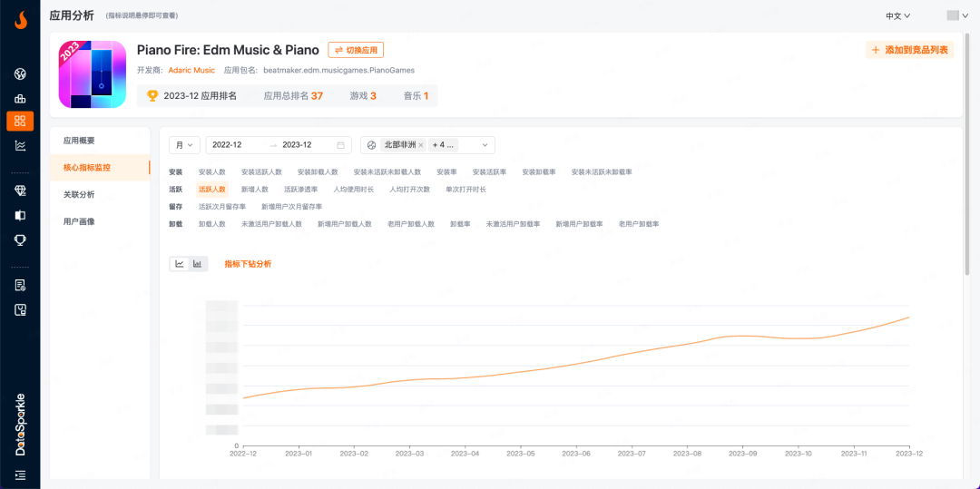Select the 安装率 metric
Screen dimensions: 980x489
[446, 171]
